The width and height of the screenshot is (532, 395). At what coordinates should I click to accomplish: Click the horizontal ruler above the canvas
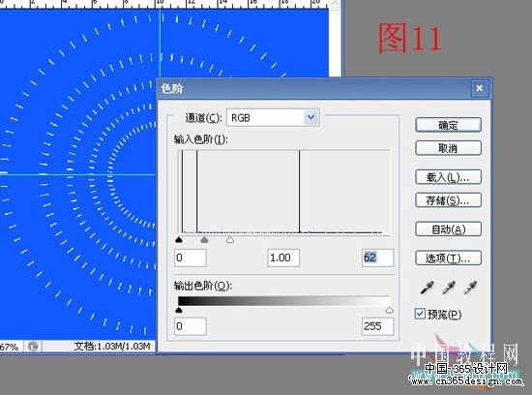[x=164, y=4]
